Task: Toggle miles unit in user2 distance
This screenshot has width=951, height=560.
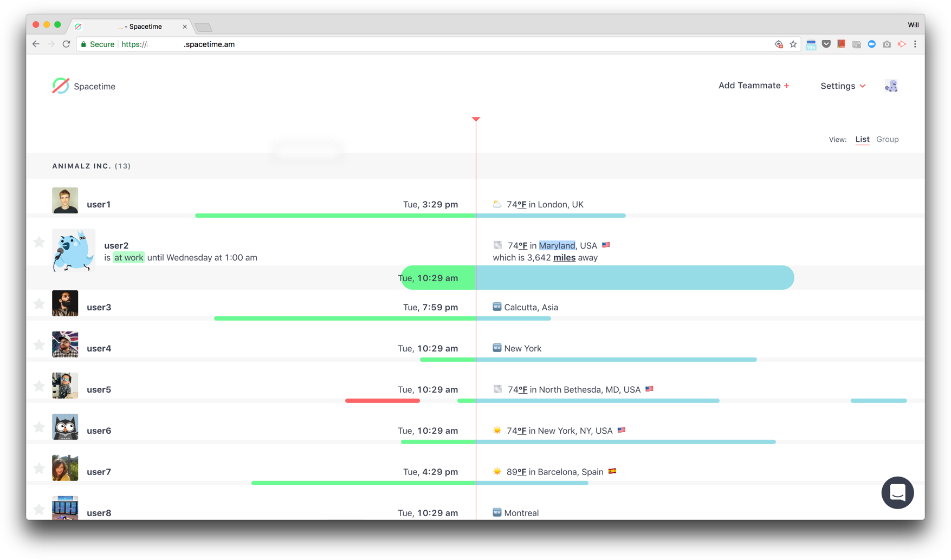Action: 564,258
